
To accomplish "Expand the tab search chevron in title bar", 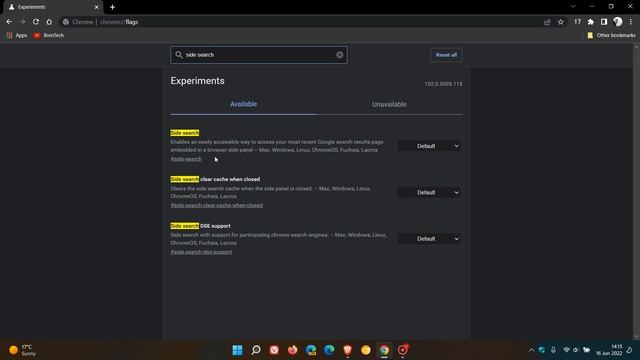I will click(x=573, y=7).
